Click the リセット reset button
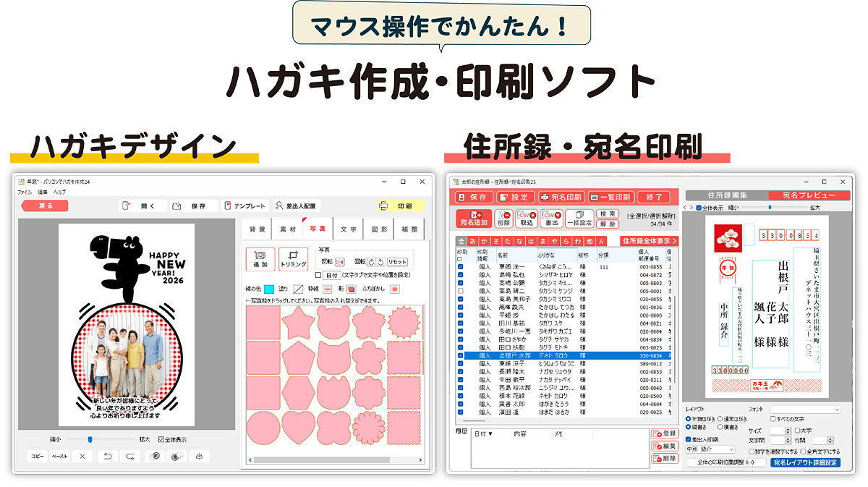This screenshot has width=868, height=487. point(397,262)
